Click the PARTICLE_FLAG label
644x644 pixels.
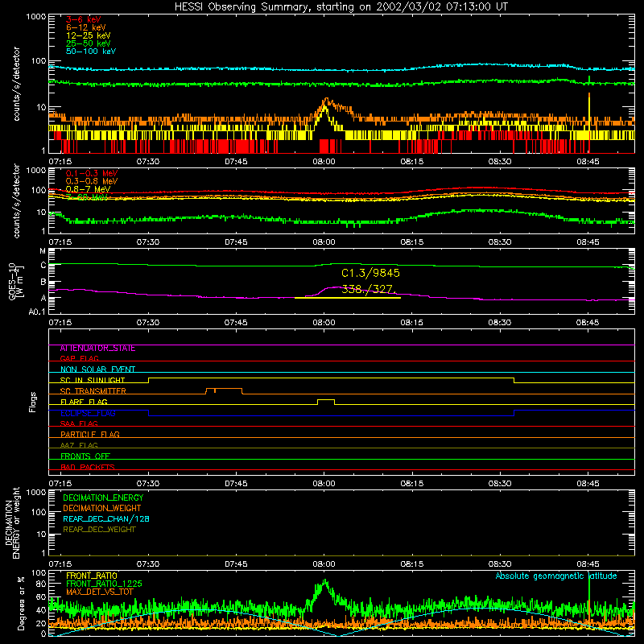(90, 435)
